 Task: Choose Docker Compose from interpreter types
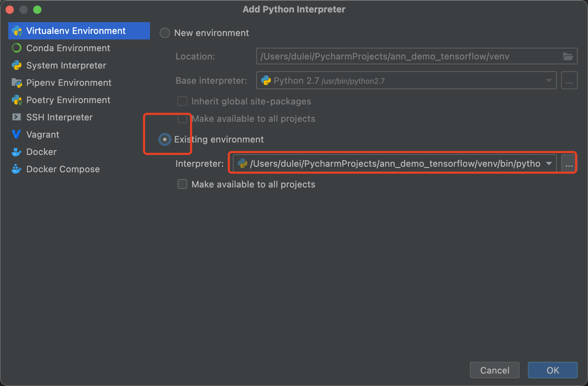point(79,169)
